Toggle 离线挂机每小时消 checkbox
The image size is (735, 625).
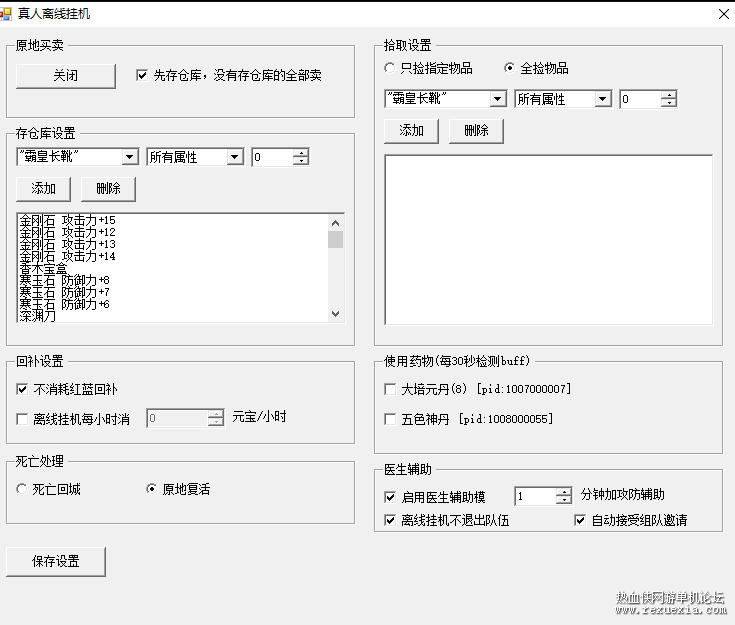22,419
